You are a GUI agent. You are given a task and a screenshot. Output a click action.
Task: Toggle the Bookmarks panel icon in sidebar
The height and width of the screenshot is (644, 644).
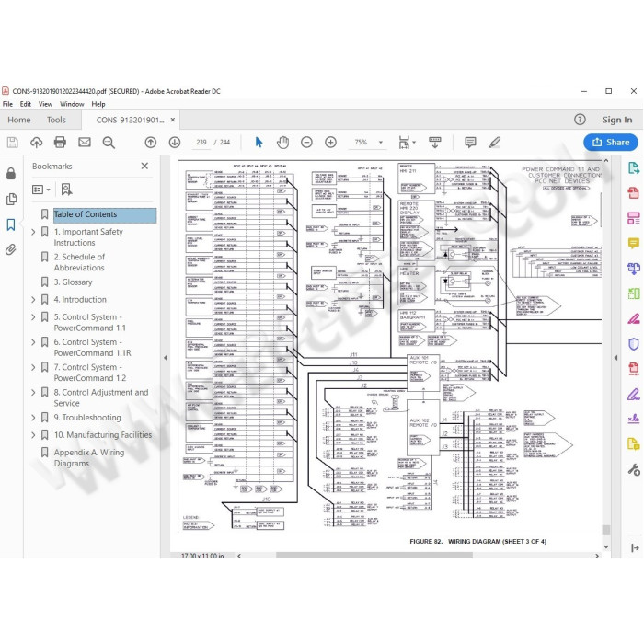click(11, 224)
